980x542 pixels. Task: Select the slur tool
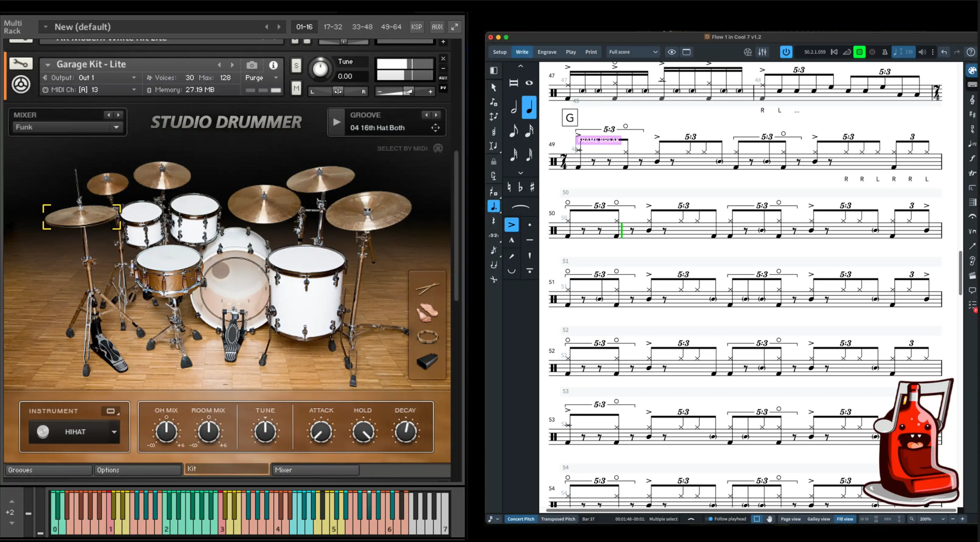click(520, 207)
